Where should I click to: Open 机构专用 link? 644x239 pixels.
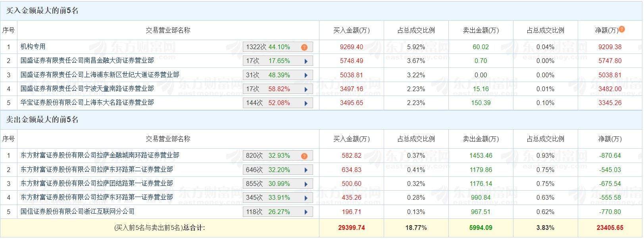tap(33, 47)
